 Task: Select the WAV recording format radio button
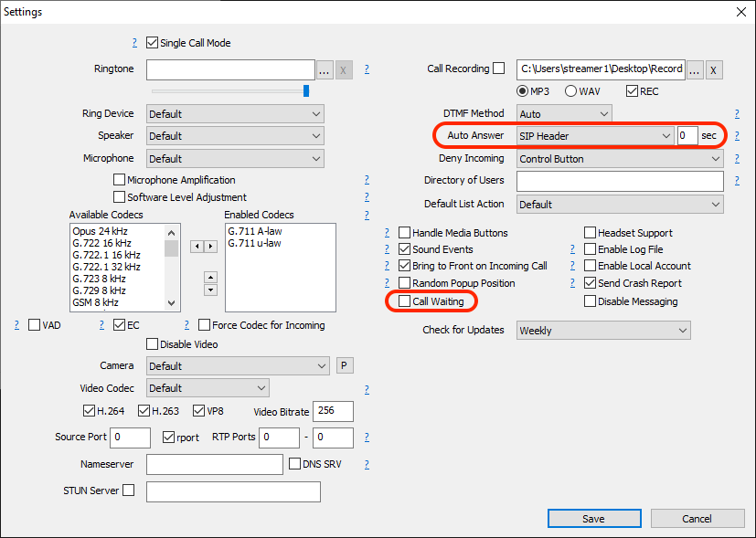point(570,91)
